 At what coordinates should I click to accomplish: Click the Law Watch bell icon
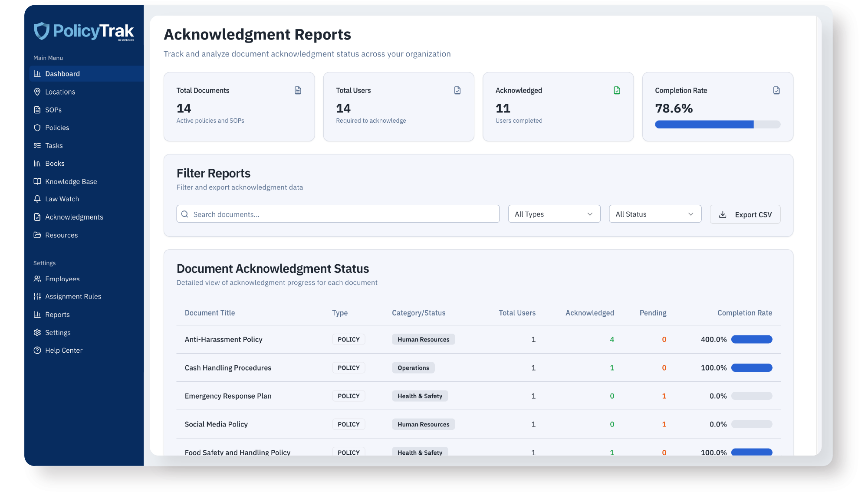(37, 199)
